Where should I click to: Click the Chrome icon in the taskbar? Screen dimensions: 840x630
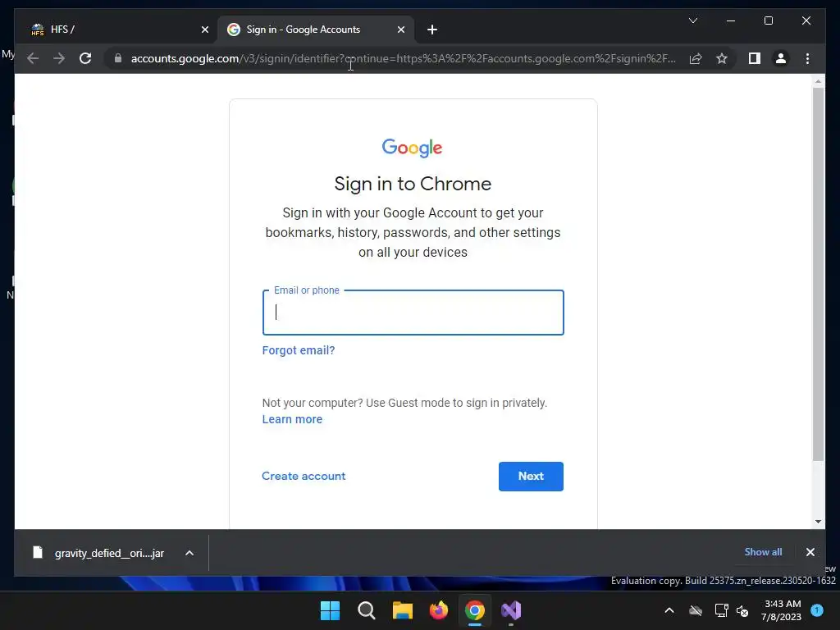point(475,610)
